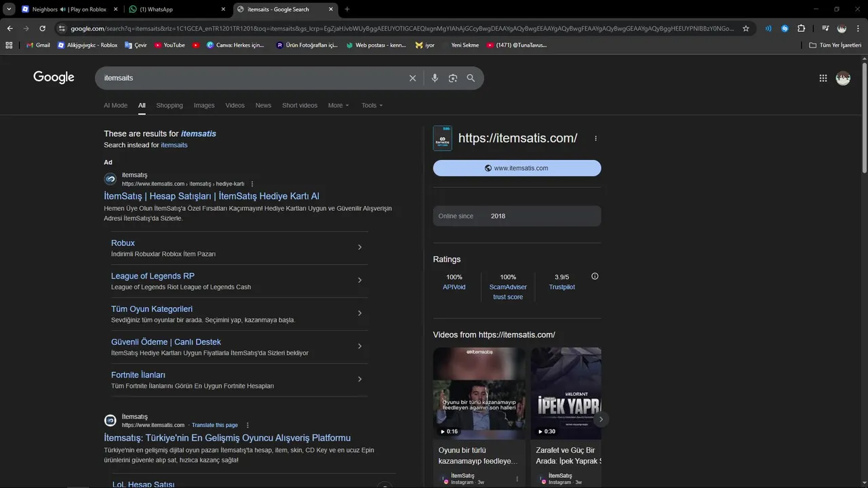Open the bookmarks bar apps grid
The width and height of the screenshot is (868, 488).
pyautogui.click(x=9, y=45)
